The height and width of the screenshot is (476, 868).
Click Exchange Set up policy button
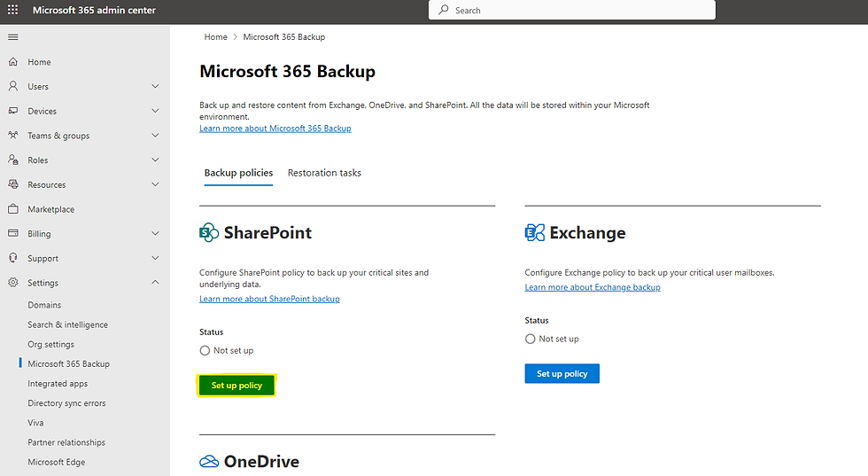point(562,374)
